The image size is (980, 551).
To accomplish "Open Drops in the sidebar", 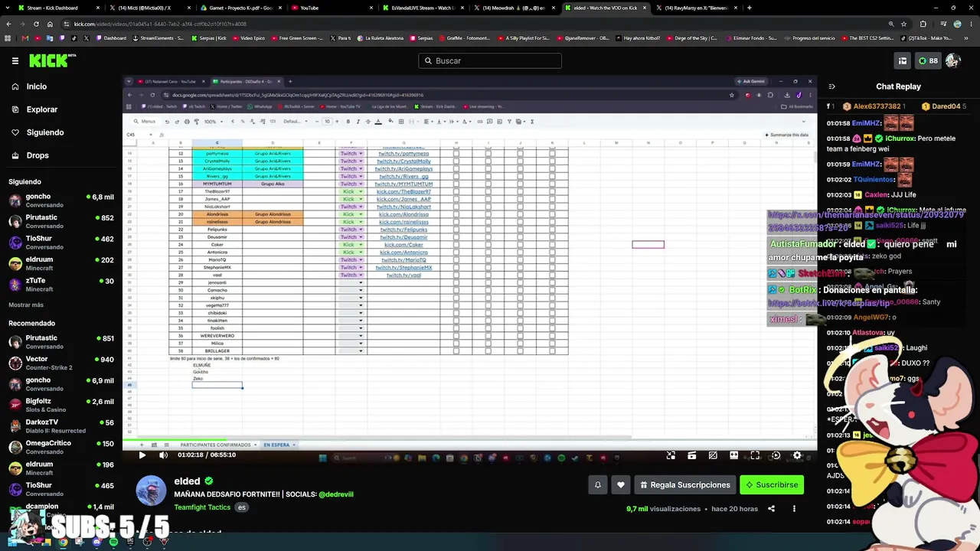I will tap(38, 155).
